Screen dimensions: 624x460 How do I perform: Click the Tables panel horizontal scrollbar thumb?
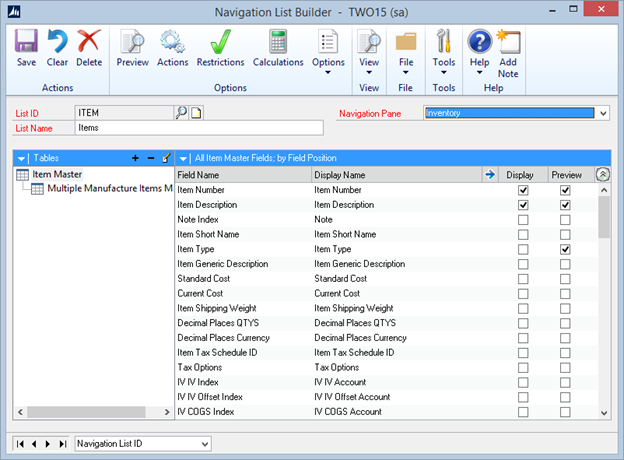(86, 412)
